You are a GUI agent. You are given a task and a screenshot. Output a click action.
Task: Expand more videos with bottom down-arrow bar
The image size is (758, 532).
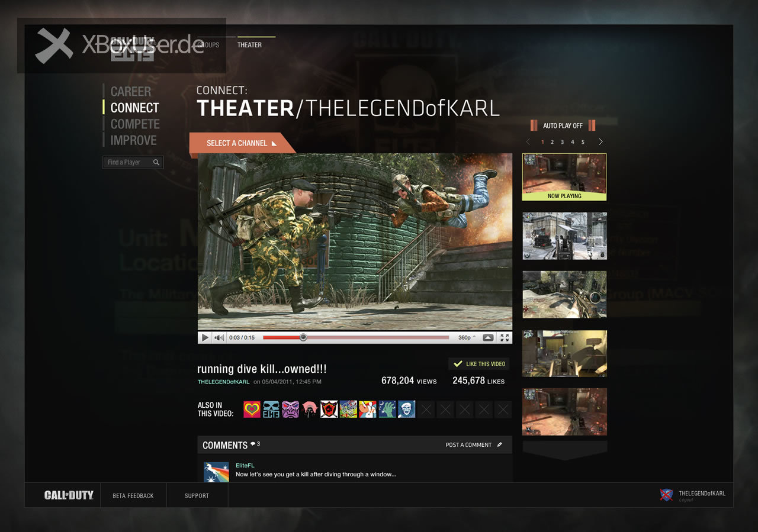coord(564,450)
